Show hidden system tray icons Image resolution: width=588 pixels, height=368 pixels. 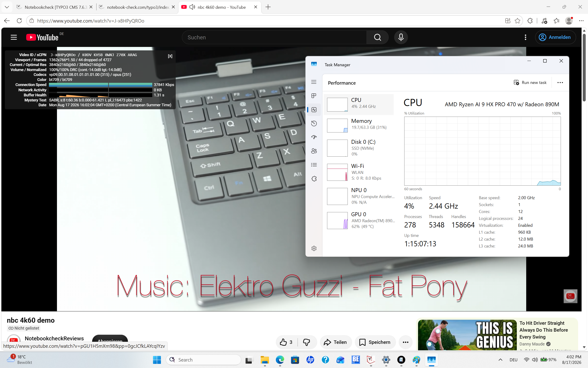pyautogui.click(x=500, y=360)
